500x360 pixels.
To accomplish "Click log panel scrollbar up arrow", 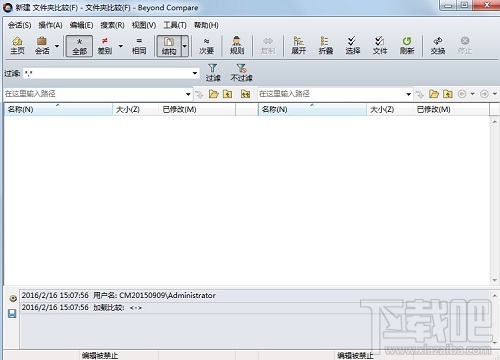I will pyautogui.click(x=495, y=296).
